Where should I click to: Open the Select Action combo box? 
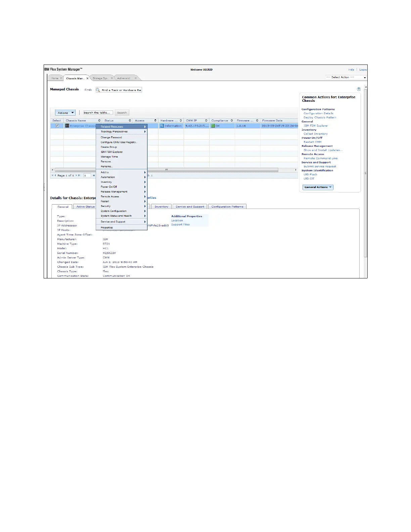click(346, 77)
